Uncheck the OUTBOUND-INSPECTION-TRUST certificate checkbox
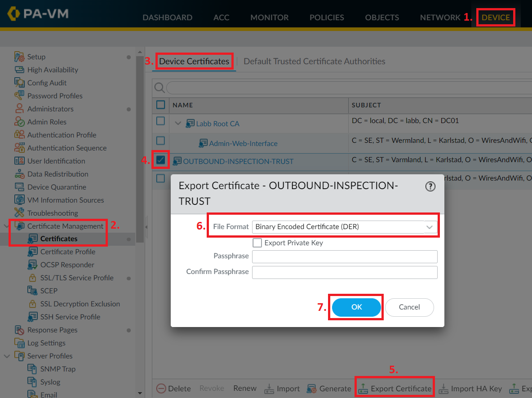The image size is (532, 398). [160, 159]
